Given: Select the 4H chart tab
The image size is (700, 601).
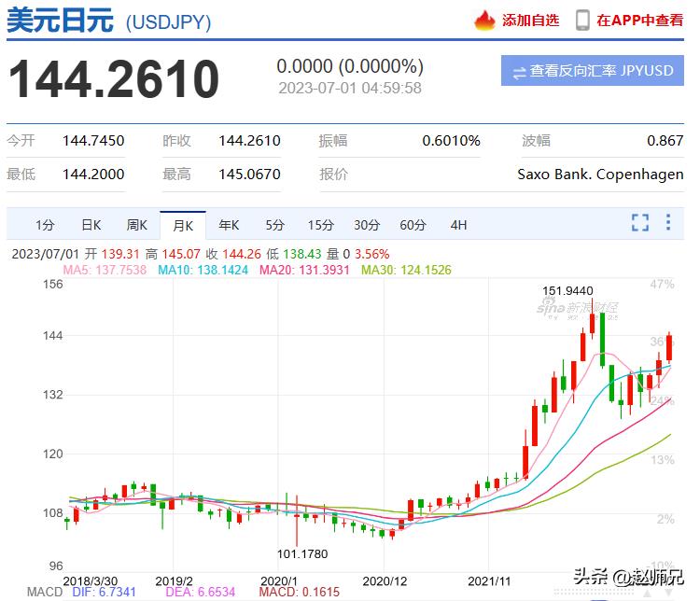Looking at the screenshot, I should coord(458,225).
